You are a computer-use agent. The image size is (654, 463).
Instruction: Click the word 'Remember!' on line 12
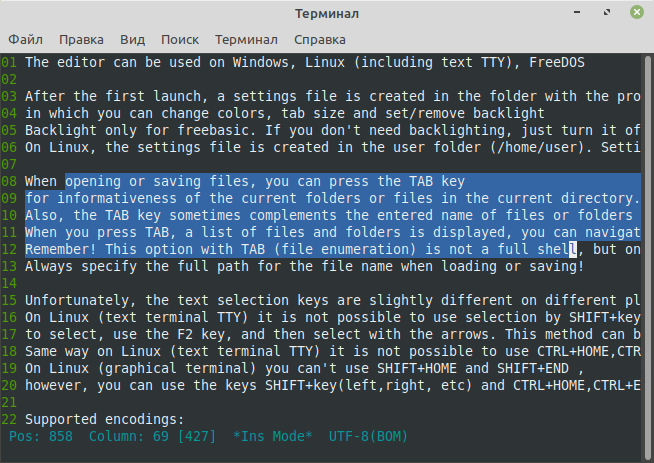click(x=60, y=249)
